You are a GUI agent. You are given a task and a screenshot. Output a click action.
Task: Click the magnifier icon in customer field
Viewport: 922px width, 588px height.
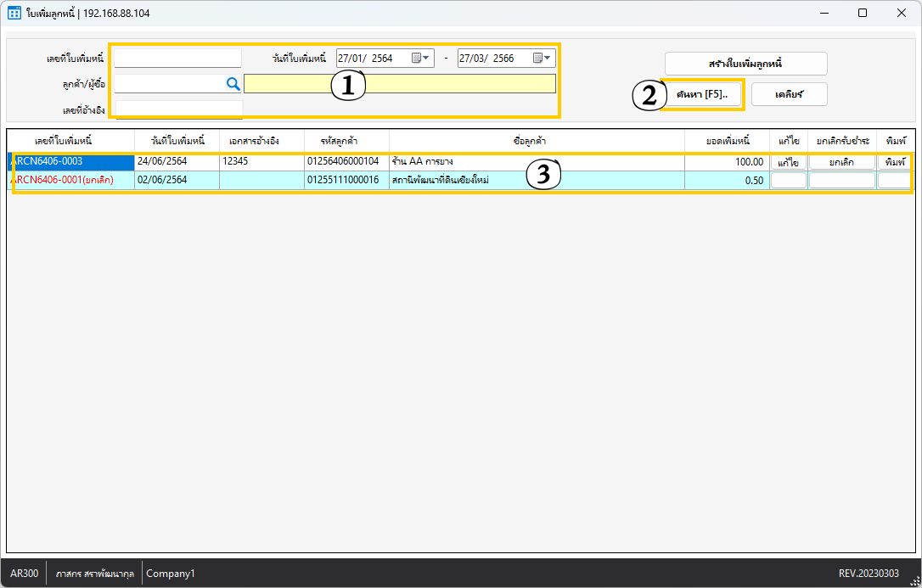[233, 83]
